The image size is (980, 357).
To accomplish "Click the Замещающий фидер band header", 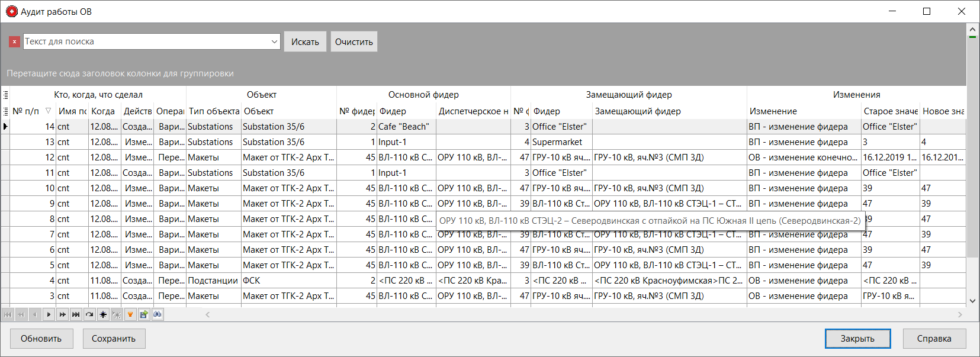I will coord(629,95).
